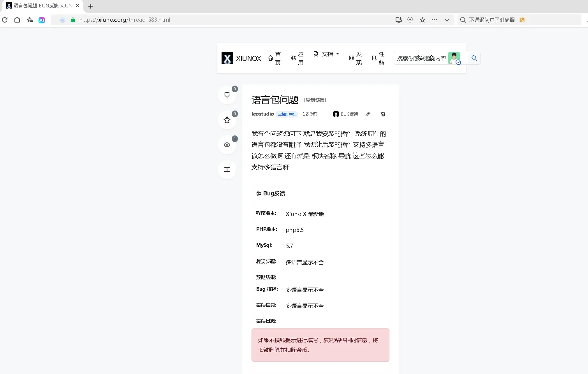Close the 语言包问题 browser tab
This screenshot has width=588, height=374.
(x=77, y=6)
